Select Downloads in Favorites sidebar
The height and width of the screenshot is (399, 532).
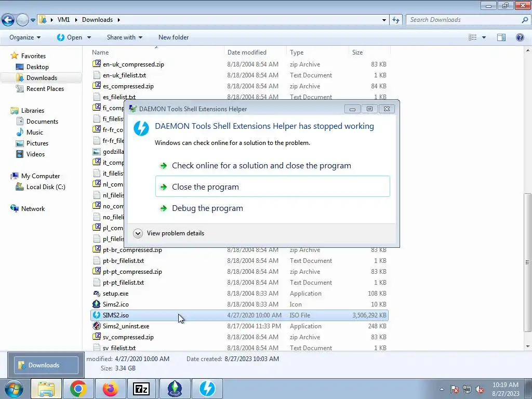pos(42,78)
